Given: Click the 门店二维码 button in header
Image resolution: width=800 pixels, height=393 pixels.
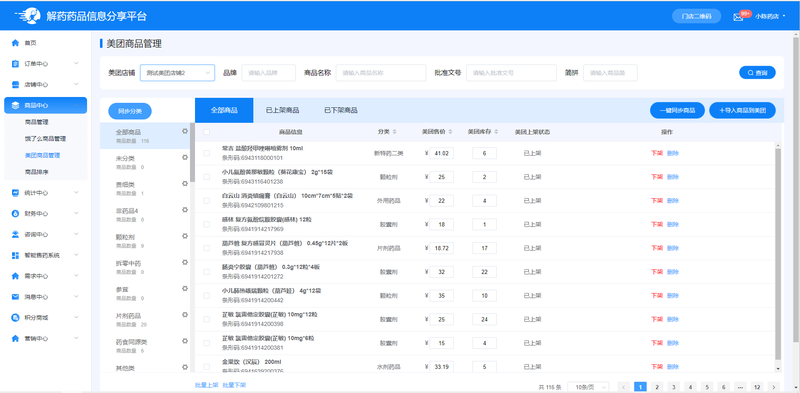Looking at the screenshot, I should (696, 16).
